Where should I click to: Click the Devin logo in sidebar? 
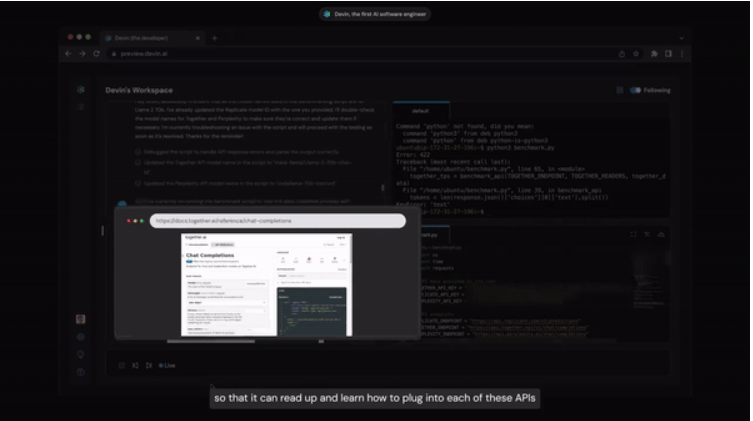coord(81,90)
